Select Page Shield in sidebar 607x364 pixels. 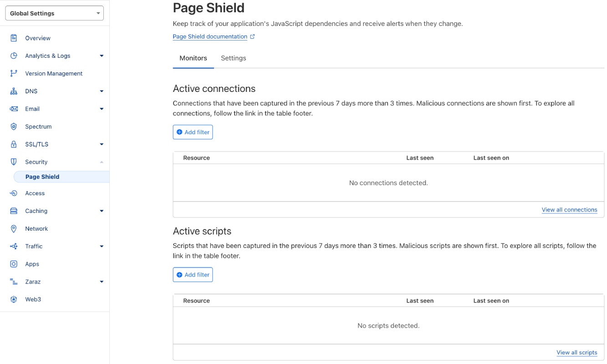click(x=61, y=177)
